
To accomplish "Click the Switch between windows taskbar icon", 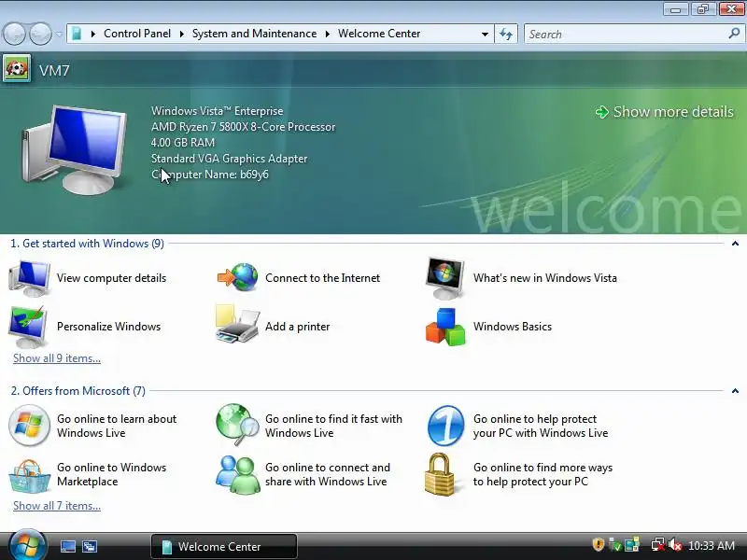I will point(89,546).
